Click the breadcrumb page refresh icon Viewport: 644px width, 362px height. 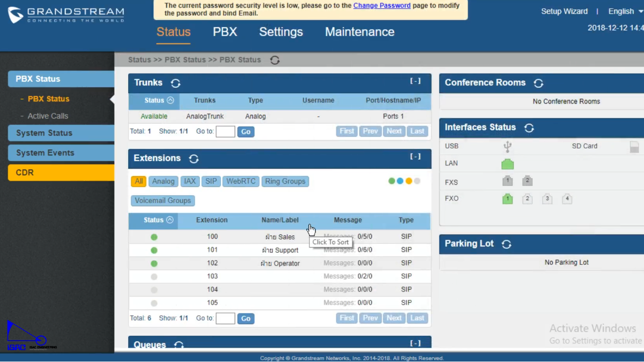click(x=275, y=60)
